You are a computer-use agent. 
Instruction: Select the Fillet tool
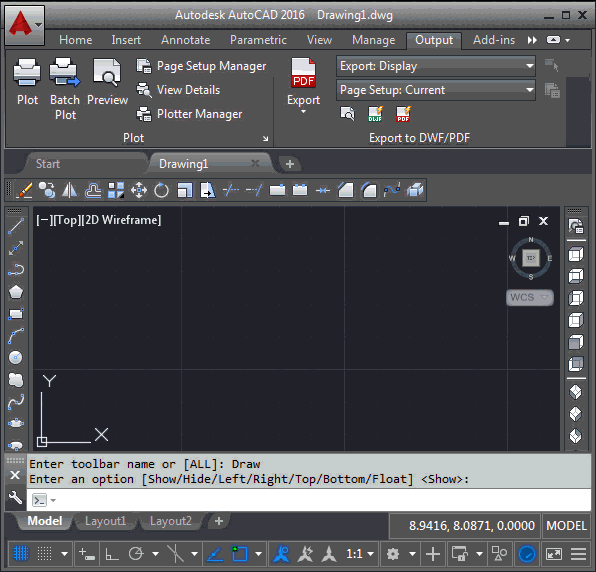(369, 190)
